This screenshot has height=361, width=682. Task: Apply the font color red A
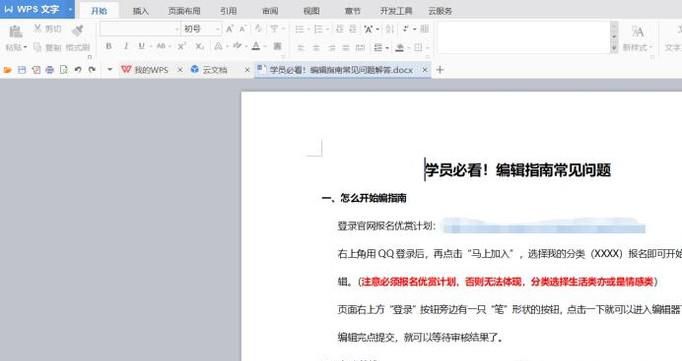(x=256, y=46)
